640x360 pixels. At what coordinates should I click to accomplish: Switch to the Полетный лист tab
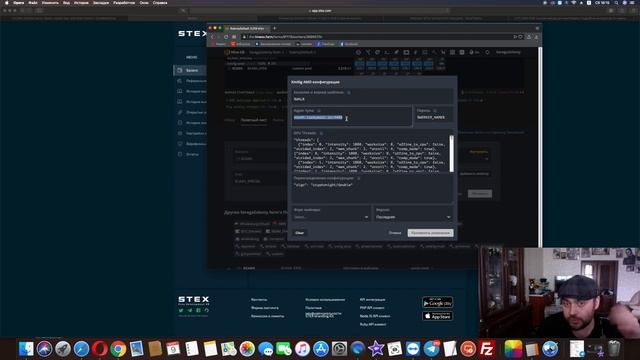pos(253,120)
